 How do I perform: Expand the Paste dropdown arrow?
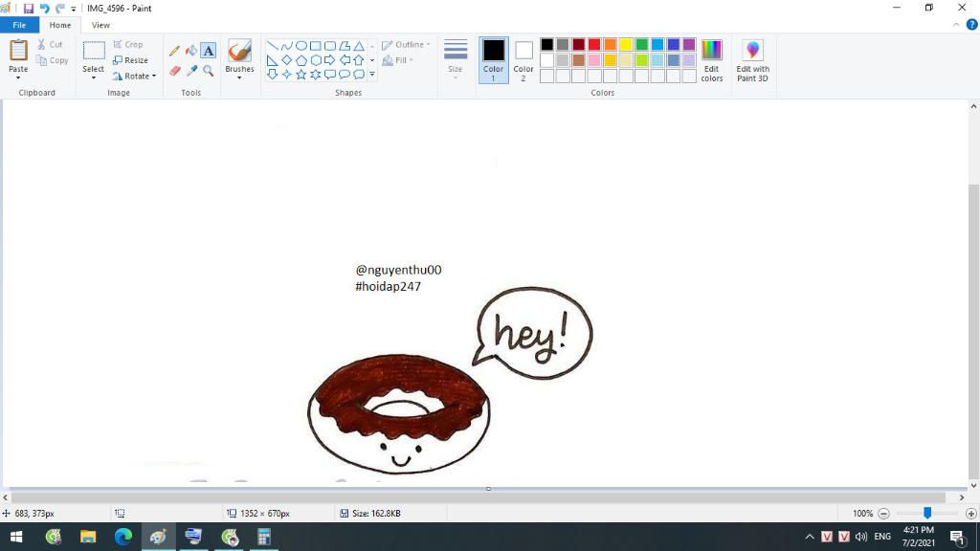(x=18, y=78)
